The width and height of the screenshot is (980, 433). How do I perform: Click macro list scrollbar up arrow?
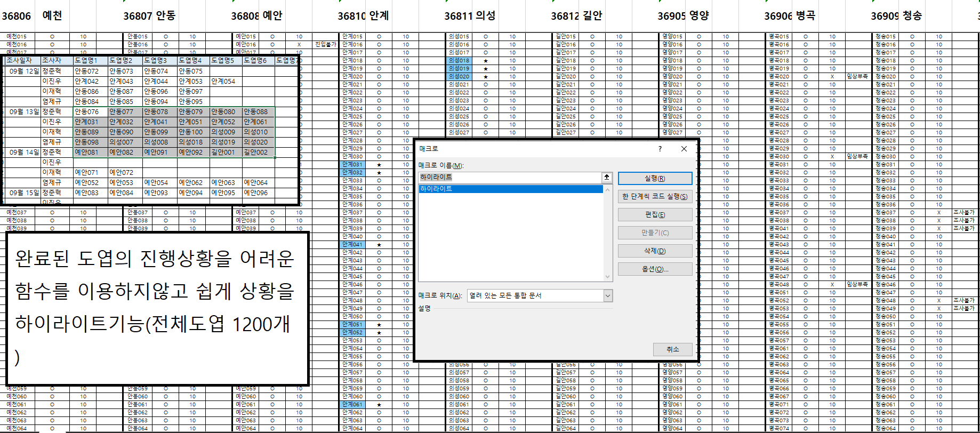click(607, 189)
